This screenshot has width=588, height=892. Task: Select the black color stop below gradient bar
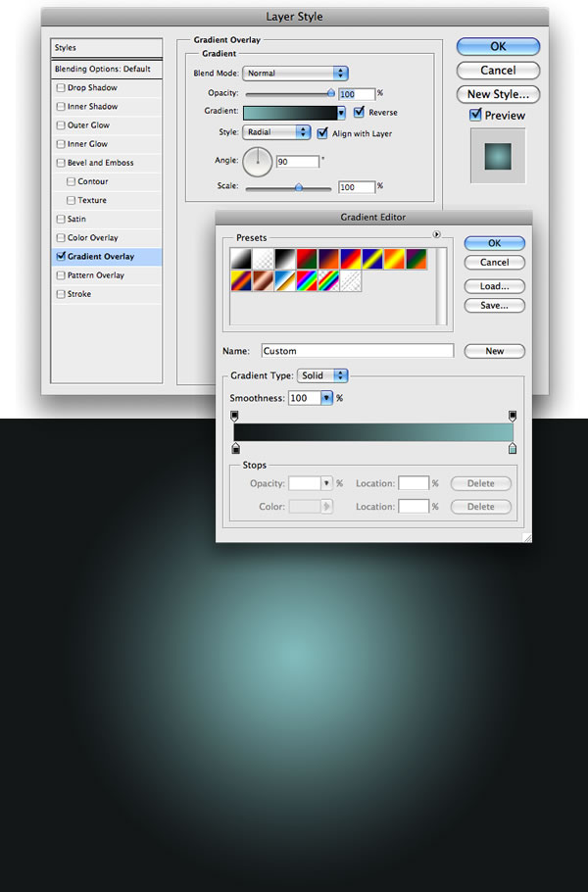[x=236, y=449]
